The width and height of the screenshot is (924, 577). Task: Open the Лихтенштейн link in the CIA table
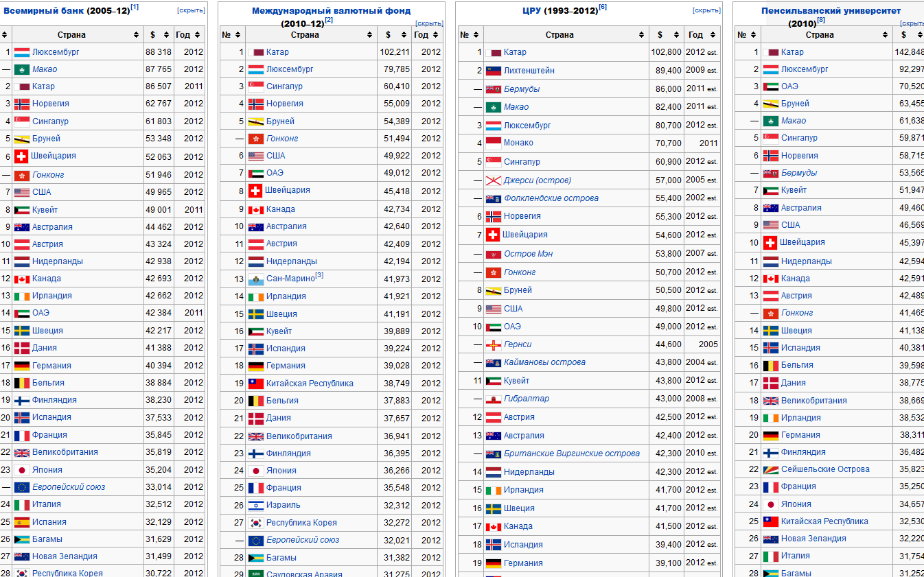click(x=529, y=71)
